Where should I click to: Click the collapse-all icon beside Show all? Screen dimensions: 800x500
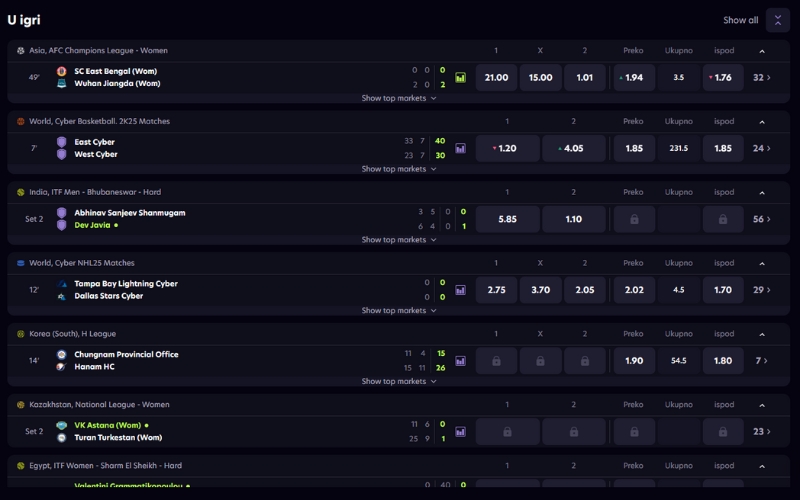tap(777, 20)
